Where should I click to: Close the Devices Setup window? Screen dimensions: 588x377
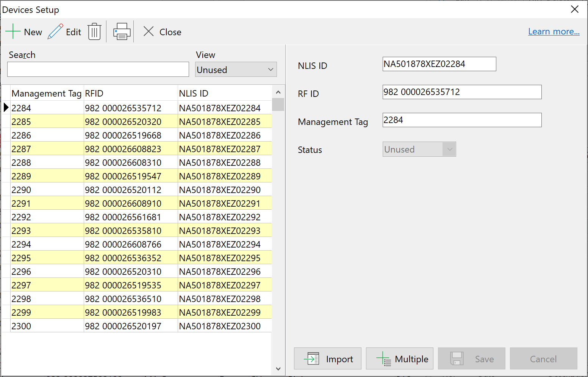[x=575, y=9]
